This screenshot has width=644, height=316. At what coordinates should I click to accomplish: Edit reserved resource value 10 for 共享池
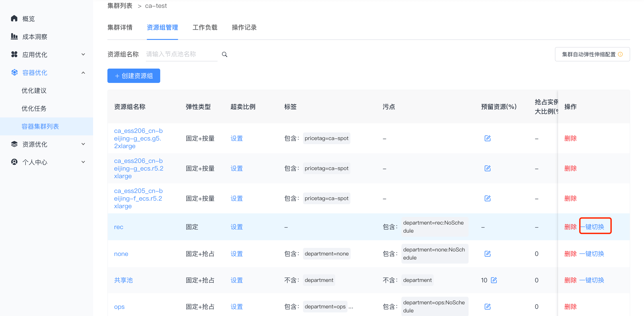[x=494, y=280]
